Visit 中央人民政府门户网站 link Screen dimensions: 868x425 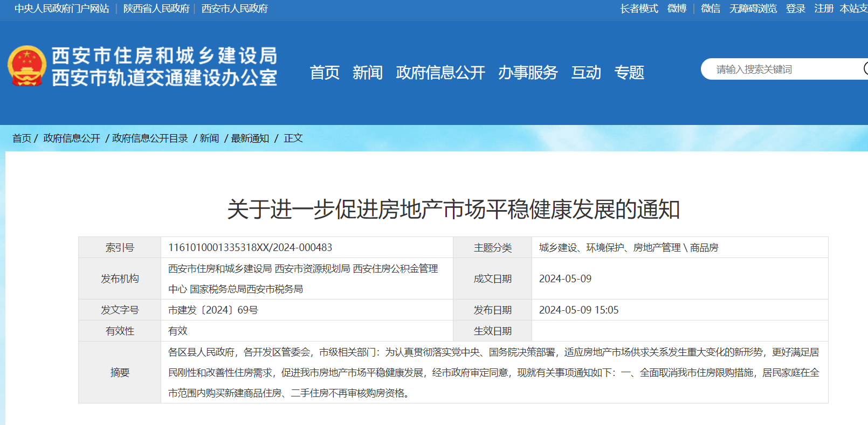pos(61,9)
